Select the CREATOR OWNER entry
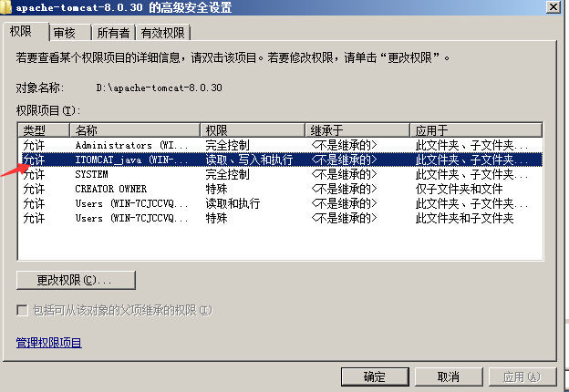Image resolution: width=569 pixels, height=392 pixels. click(280, 189)
